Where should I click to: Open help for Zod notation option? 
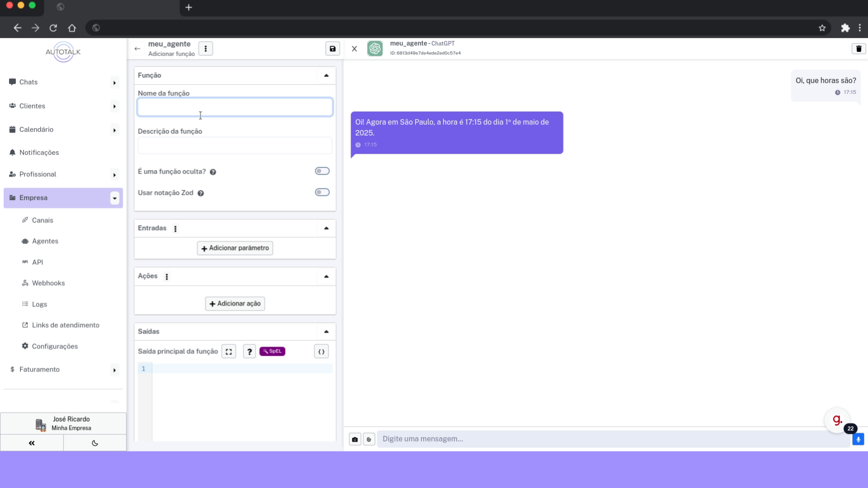tap(201, 193)
